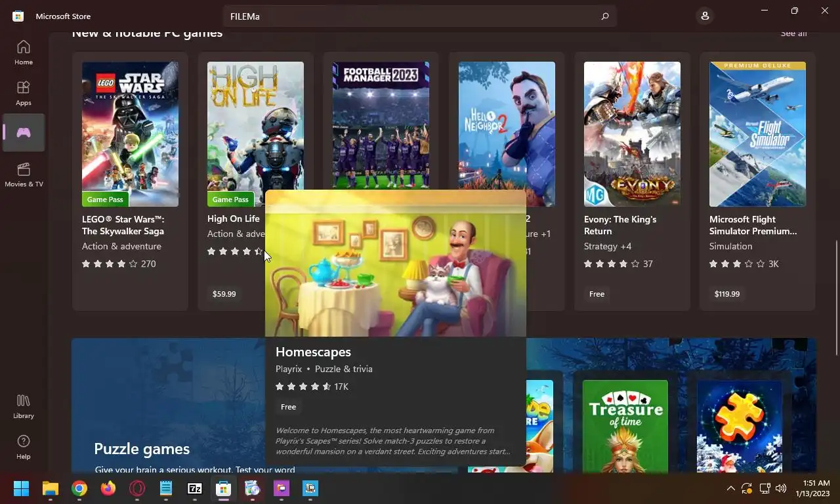Viewport: 840px width, 504px height.
Task: Click the display network tray icon
Action: [764, 488]
